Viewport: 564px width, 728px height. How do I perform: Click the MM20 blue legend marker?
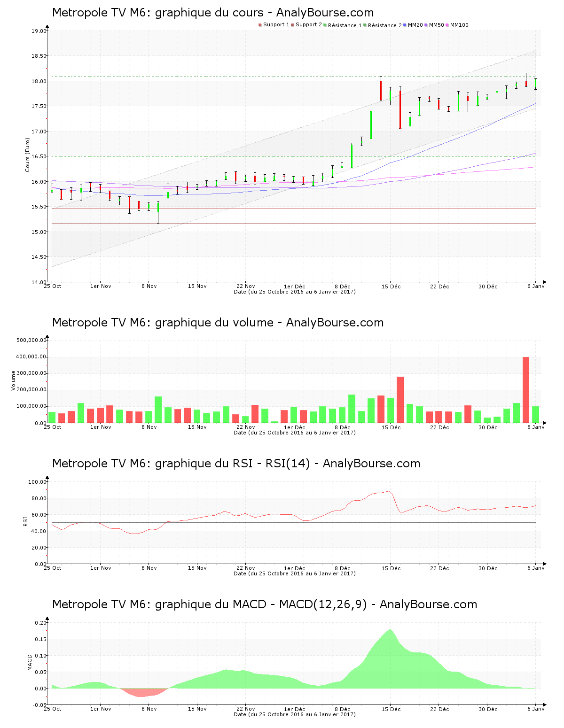(405, 25)
